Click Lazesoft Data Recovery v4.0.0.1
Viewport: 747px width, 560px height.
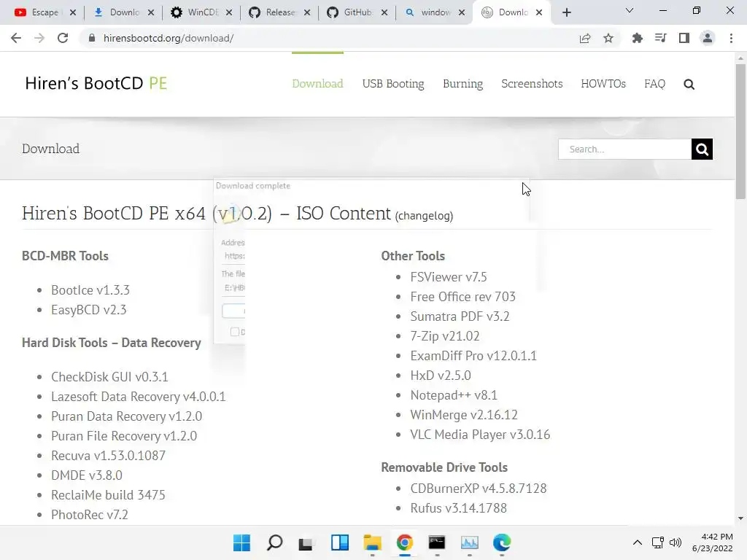[138, 397]
